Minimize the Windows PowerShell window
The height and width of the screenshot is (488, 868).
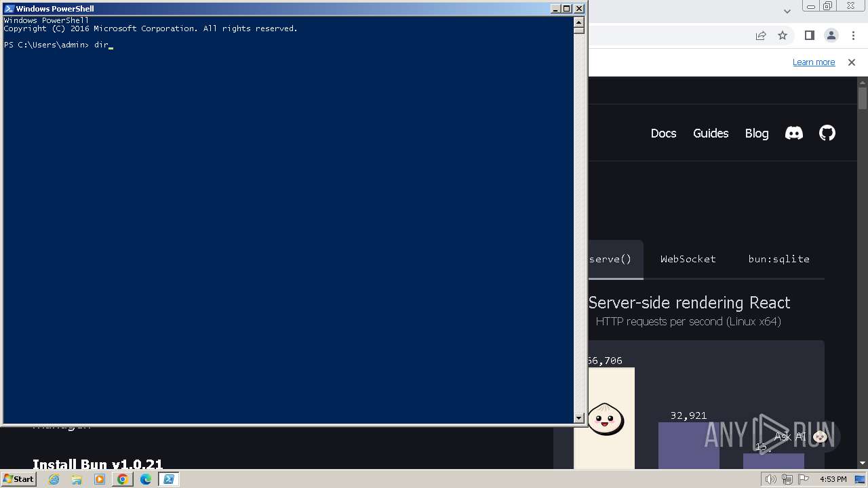[x=555, y=9]
